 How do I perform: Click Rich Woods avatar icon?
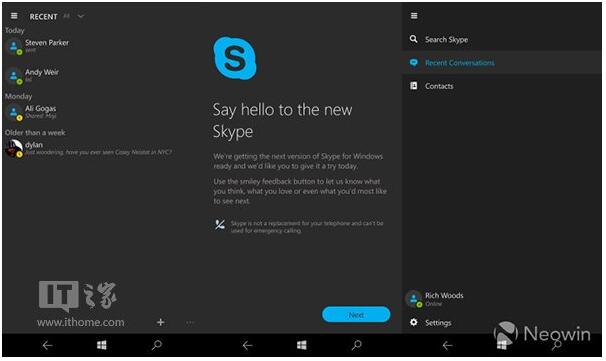point(414,299)
